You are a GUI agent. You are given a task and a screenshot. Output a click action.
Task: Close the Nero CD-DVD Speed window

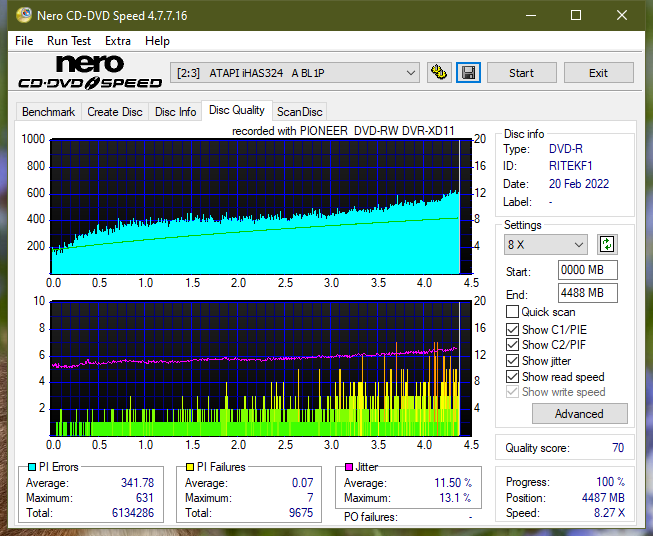pos(622,15)
